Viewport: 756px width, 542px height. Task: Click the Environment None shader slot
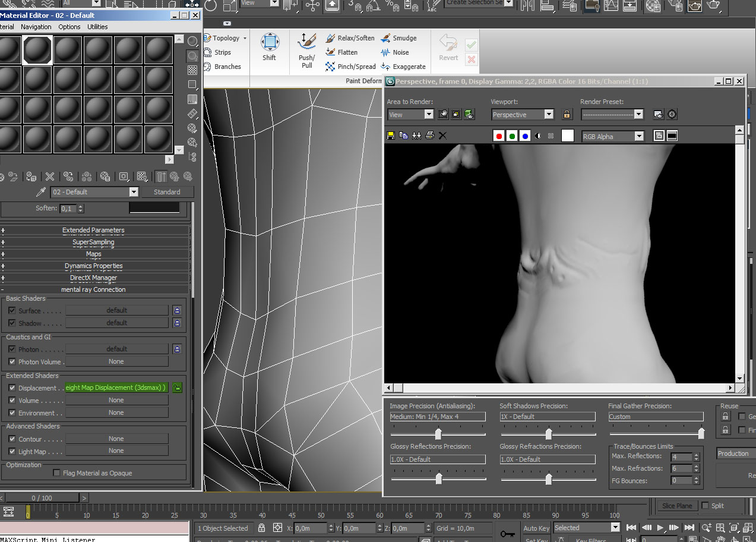[116, 412]
